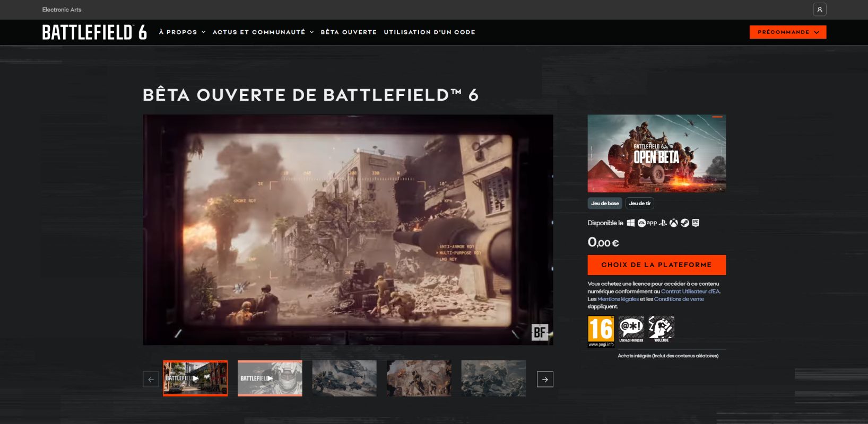868x424 pixels.
Task: Click the 0,00 € price text
Action: (x=603, y=243)
